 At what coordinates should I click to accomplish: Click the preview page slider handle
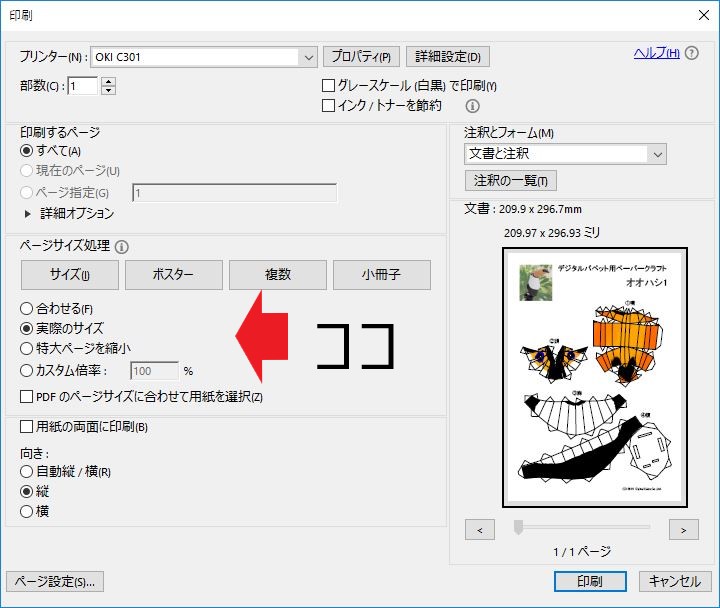pyautogui.click(x=518, y=527)
